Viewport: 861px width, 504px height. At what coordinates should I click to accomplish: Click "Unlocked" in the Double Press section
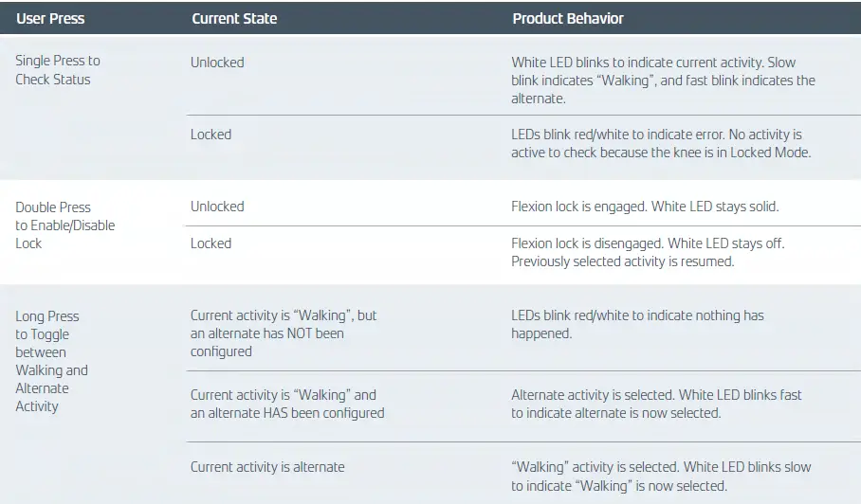[x=217, y=207]
